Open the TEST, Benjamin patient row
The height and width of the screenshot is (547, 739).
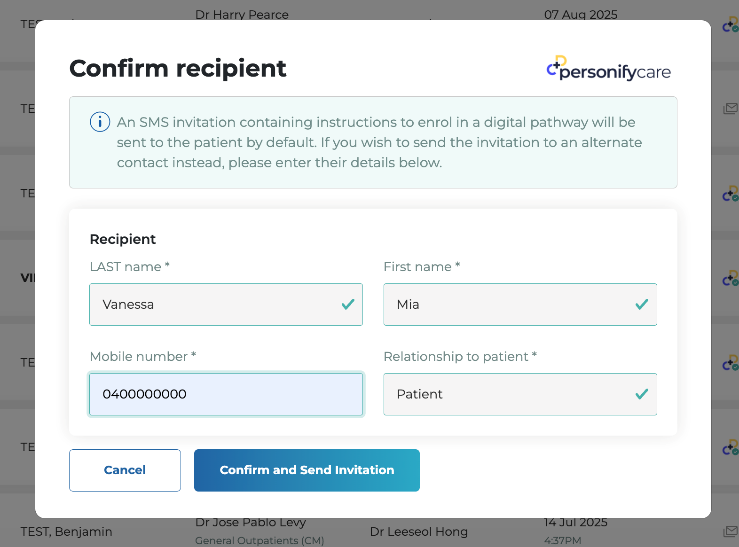tap(67, 532)
